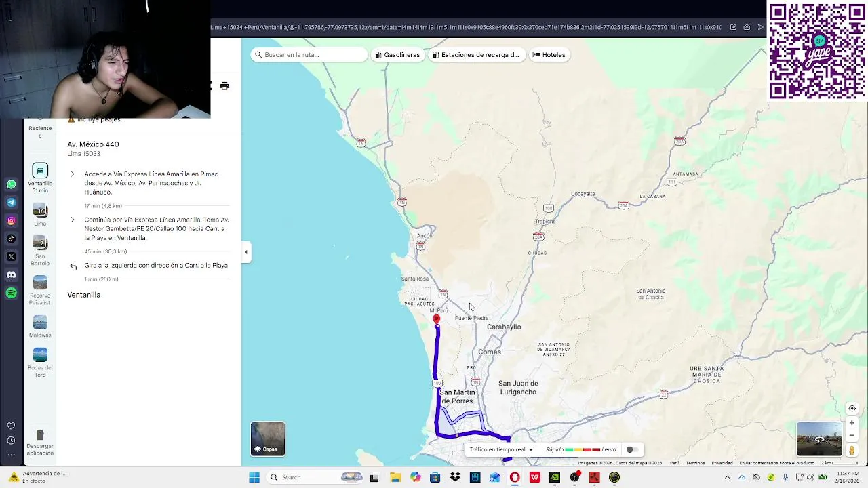Show hidden system tray icons
This screenshot has height=488, width=868.
[727, 477]
